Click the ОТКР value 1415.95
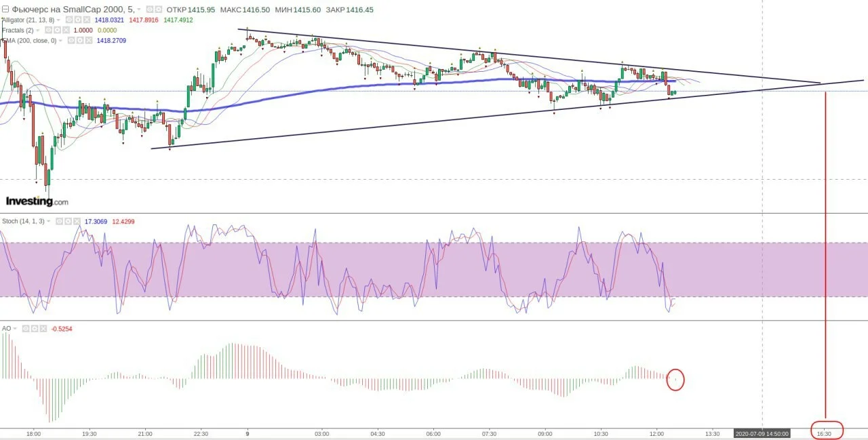 click(201, 10)
